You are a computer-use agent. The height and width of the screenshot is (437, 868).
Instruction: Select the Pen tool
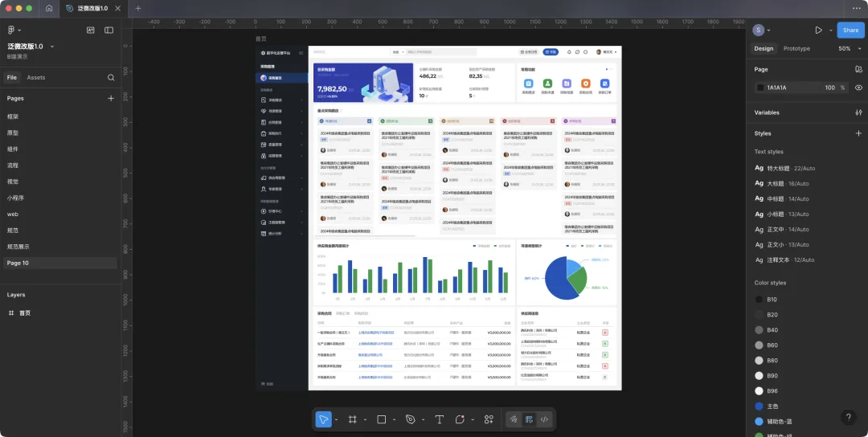410,419
